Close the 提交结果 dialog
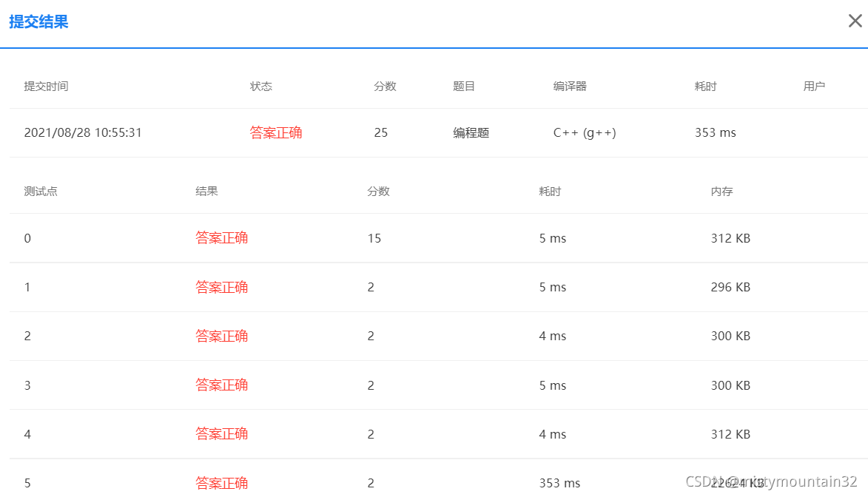The height and width of the screenshot is (497, 868). coord(855,21)
